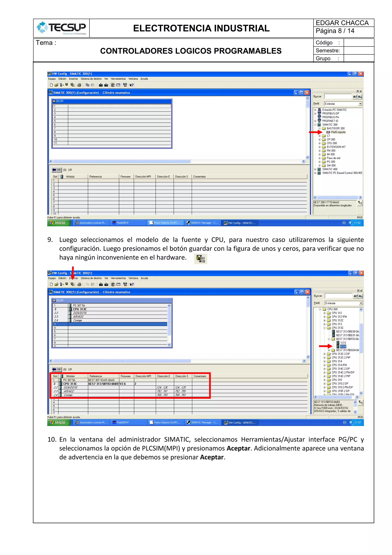
Task: Expand 6ES7 313-5BG04 folder
Action: [329, 350]
